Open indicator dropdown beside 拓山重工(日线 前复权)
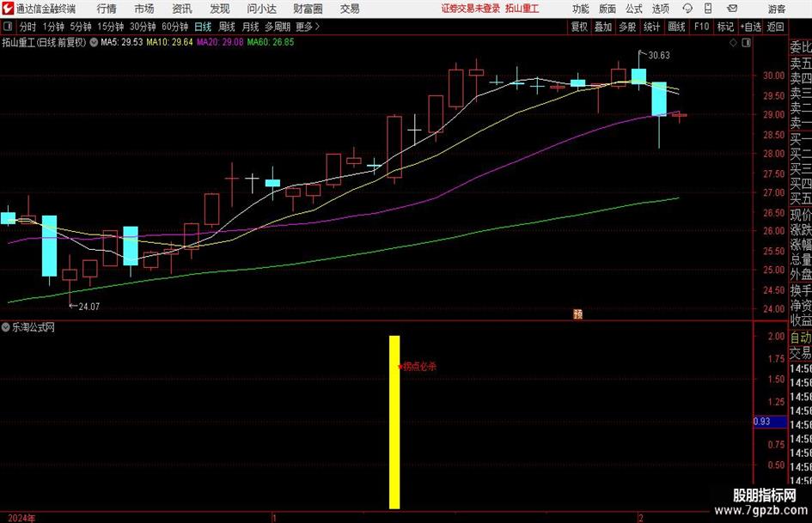The height and width of the screenshot is (523, 812). coord(94,42)
